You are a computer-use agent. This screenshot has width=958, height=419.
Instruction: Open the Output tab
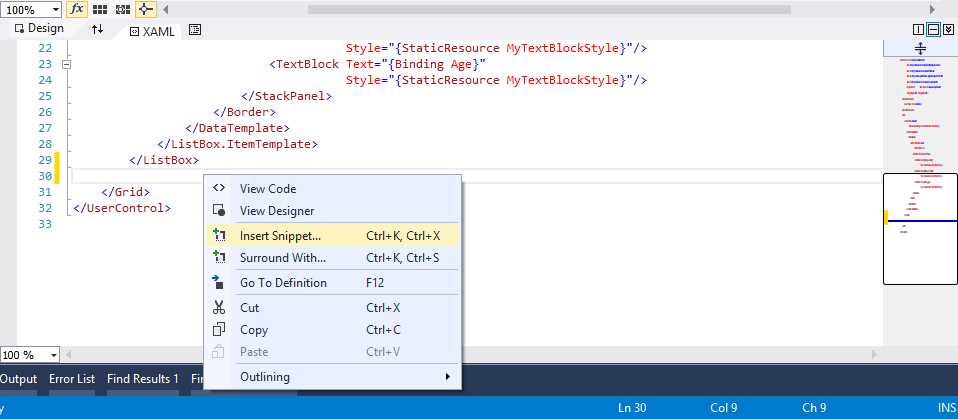[18, 379]
